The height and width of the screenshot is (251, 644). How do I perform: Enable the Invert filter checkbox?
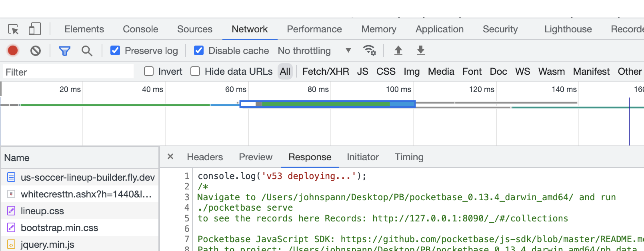coord(149,71)
